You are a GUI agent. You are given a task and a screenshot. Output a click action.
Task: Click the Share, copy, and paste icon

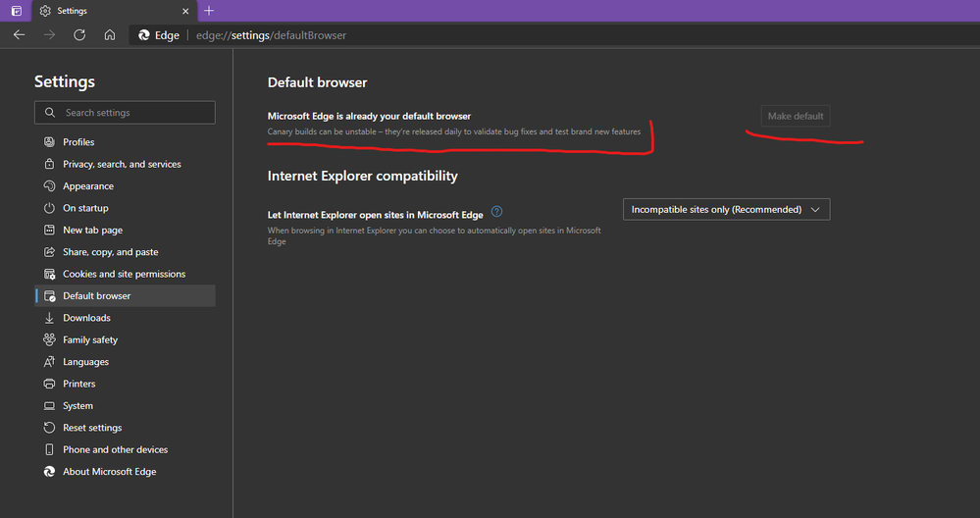(x=49, y=252)
